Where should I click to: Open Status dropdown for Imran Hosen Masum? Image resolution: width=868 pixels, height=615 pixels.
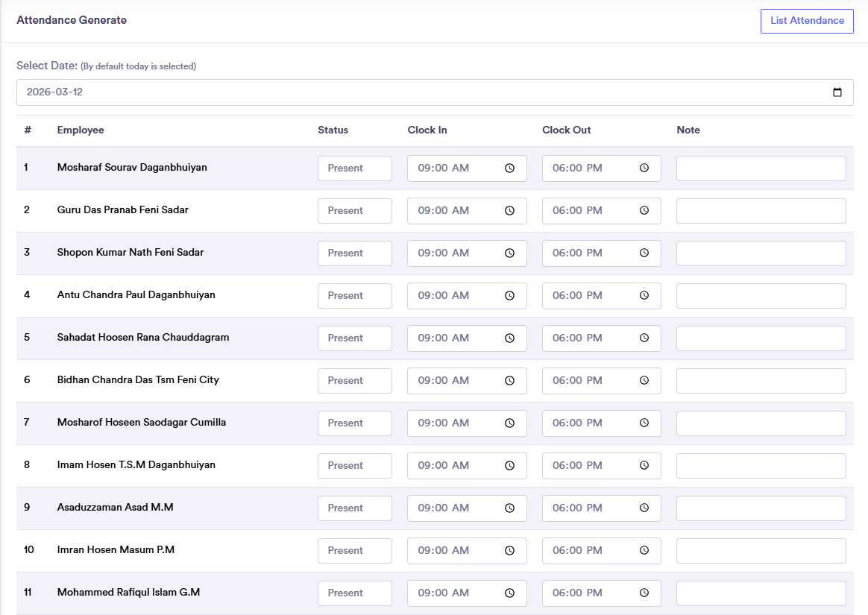[x=355, y=551]
